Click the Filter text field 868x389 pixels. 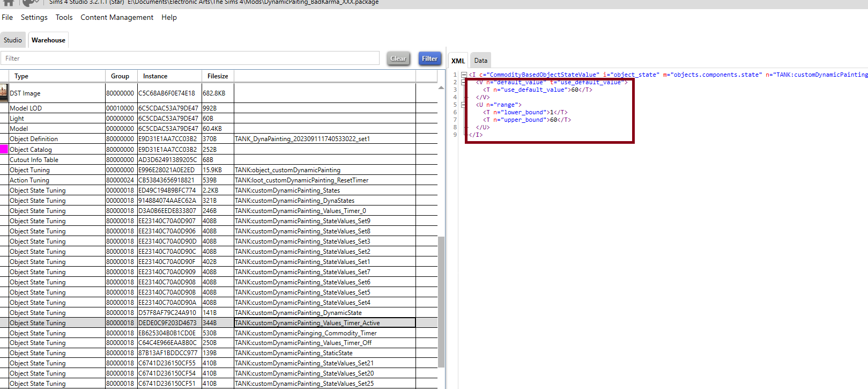coord(190,58)
